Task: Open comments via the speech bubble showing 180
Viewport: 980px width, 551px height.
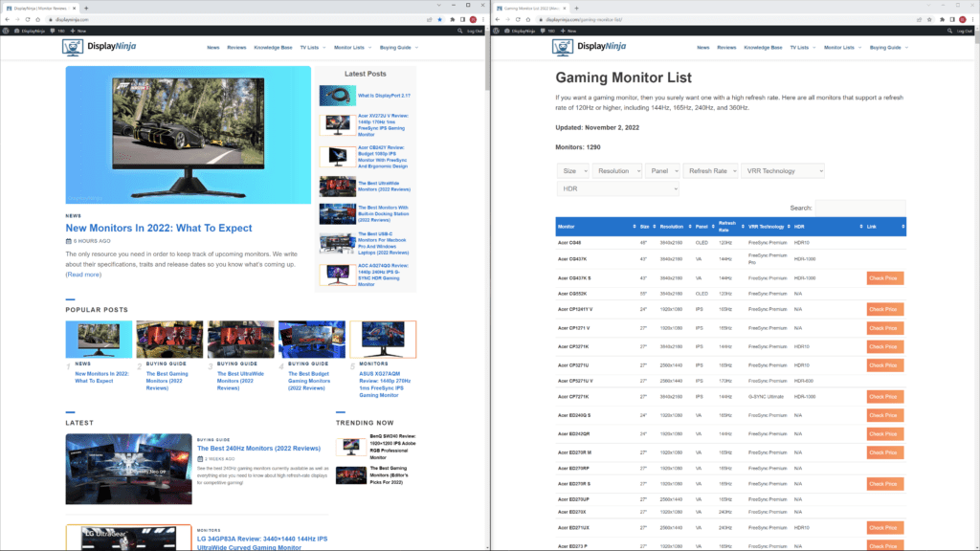Action: [x=56, y=31]
